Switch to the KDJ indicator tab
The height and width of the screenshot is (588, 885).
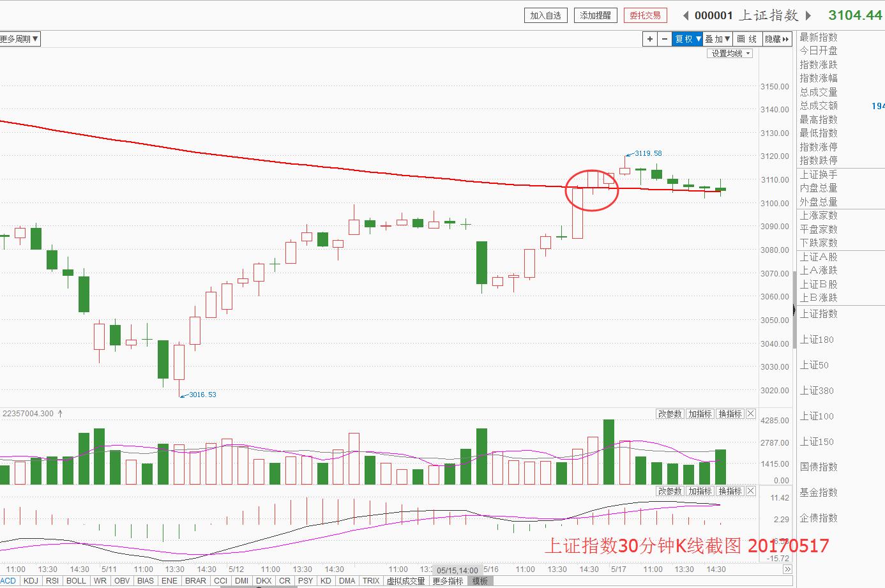(31, 581)
